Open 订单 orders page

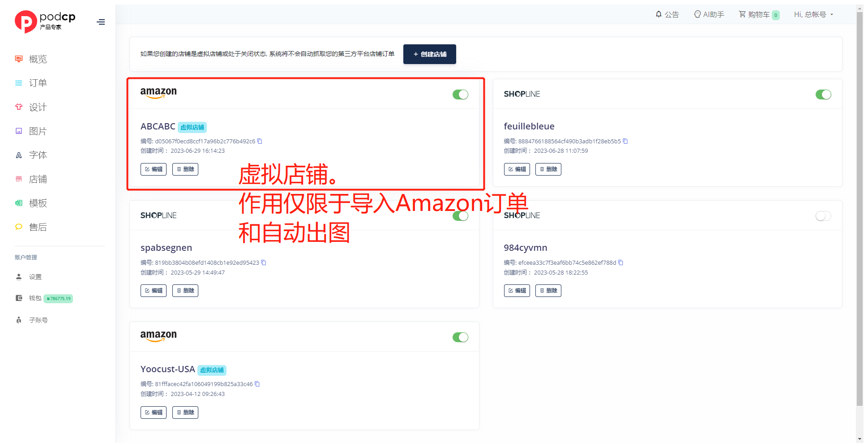38,83
